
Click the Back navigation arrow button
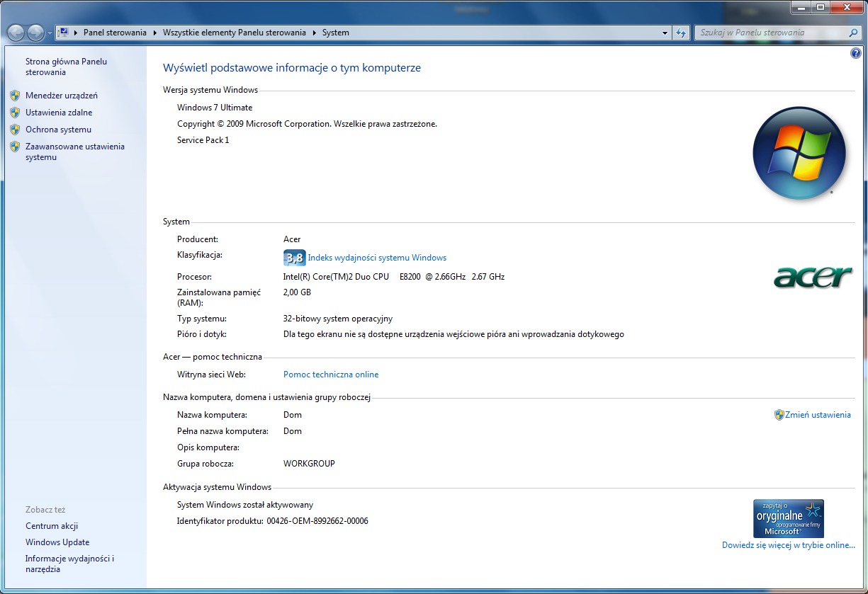[x=16, y=33]
